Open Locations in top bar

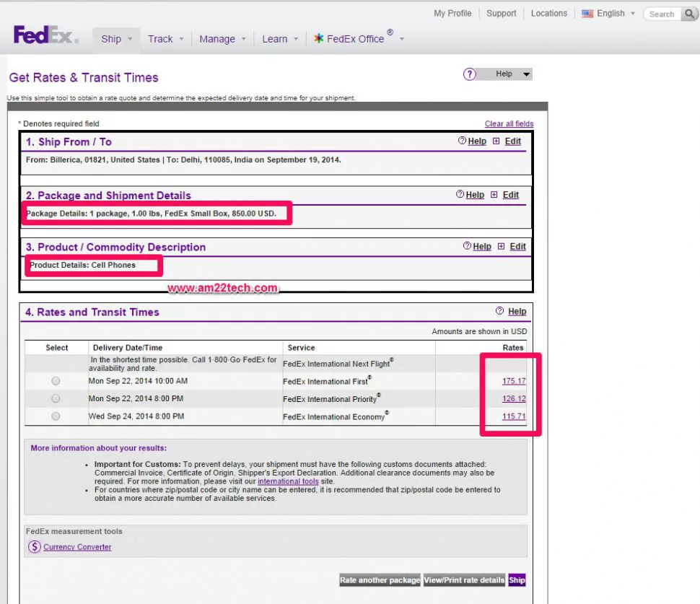pyautogui.click(x=548, y=14)
